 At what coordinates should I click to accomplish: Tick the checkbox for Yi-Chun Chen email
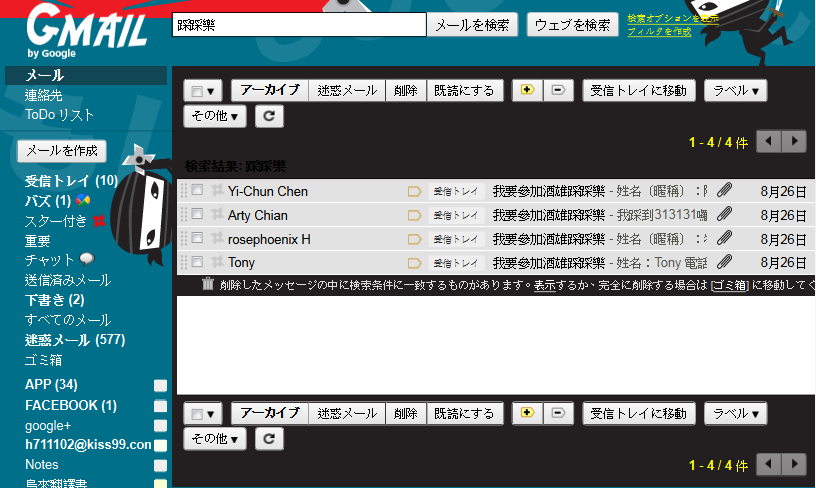[198, 191]
